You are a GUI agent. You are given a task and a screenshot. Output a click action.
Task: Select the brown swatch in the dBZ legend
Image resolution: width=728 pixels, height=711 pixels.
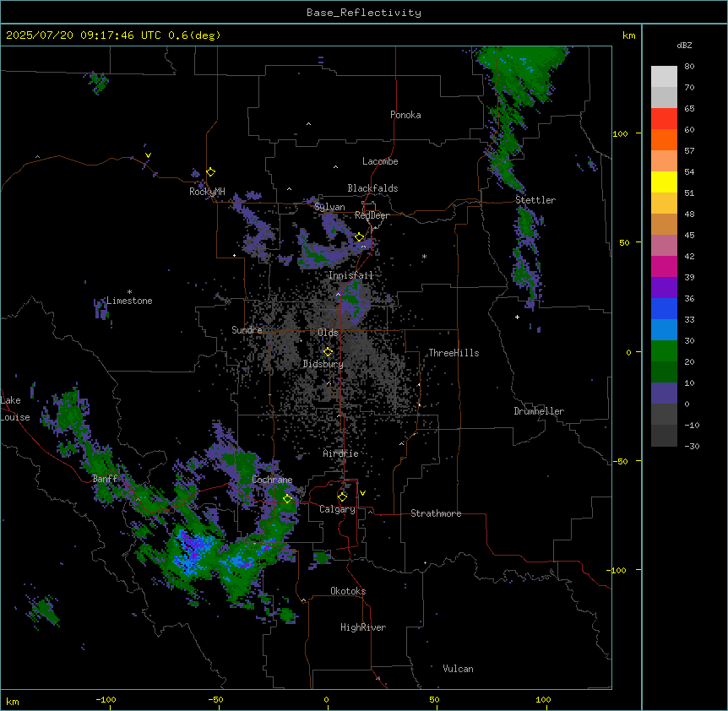[x=664, y=224]
